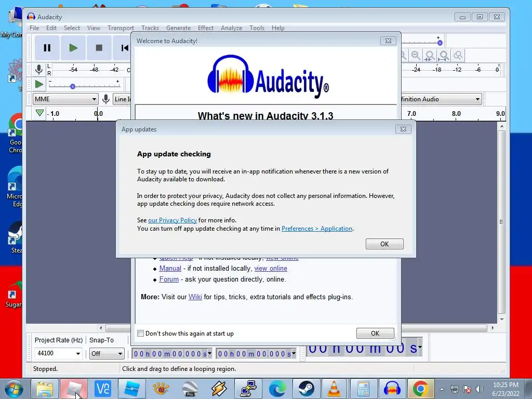Open VLC cone icon on taskbar
The image size is (532, 399).
click(x=334, y=389)
